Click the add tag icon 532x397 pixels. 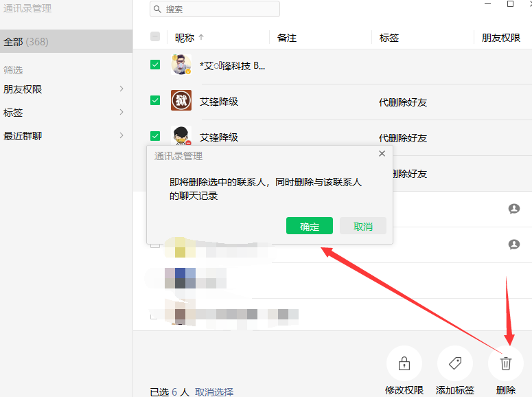coord(454,363)
